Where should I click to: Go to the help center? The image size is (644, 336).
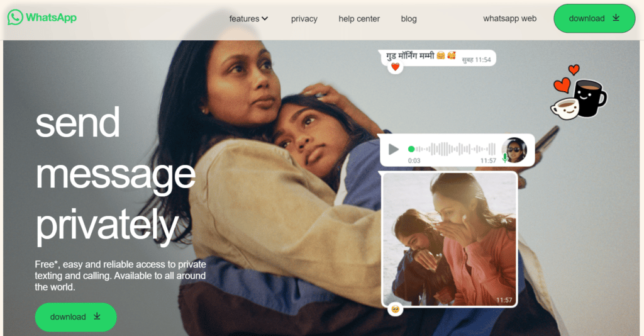pos(359,18)
